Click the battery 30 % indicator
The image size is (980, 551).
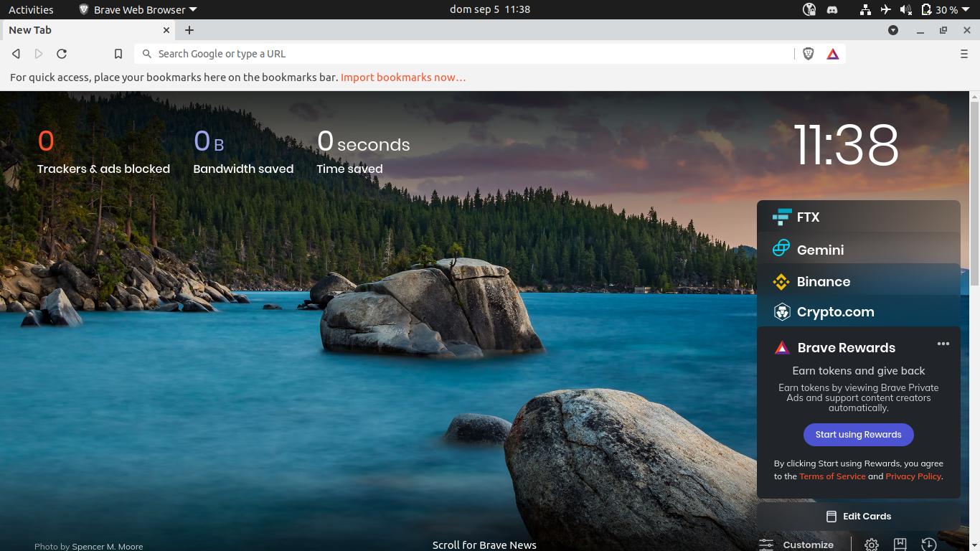click(x=939, y=9)
